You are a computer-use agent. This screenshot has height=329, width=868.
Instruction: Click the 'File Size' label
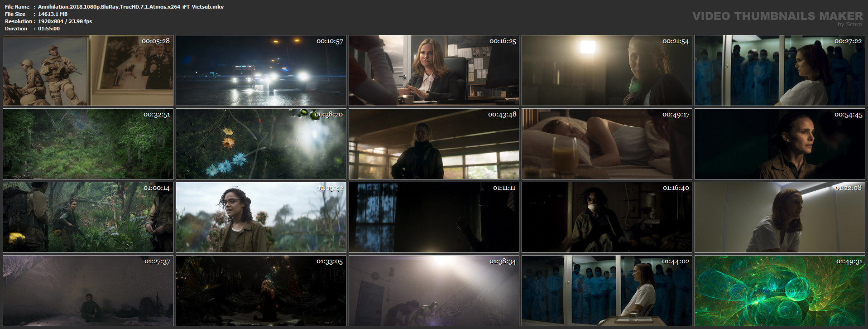click(x=15, y=14)
